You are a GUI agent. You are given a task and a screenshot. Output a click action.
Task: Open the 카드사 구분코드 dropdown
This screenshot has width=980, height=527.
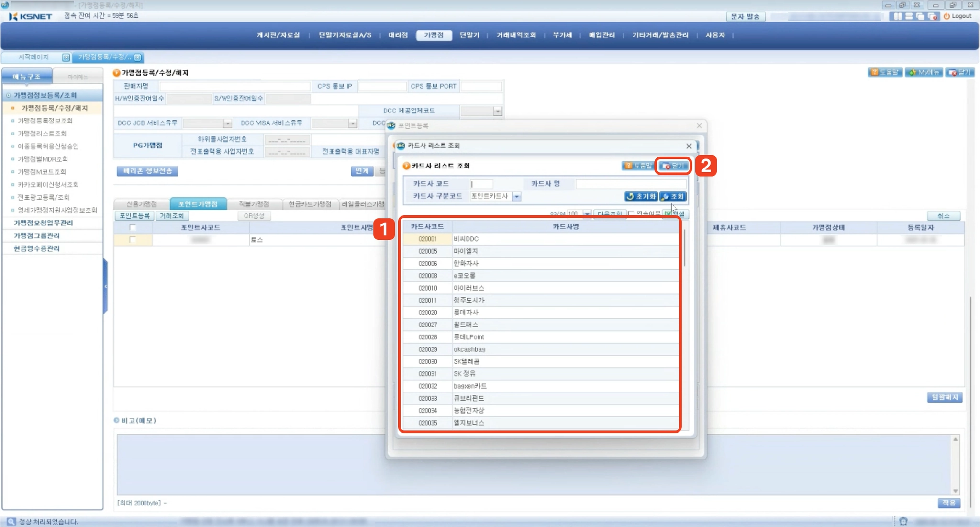(516, 196)
